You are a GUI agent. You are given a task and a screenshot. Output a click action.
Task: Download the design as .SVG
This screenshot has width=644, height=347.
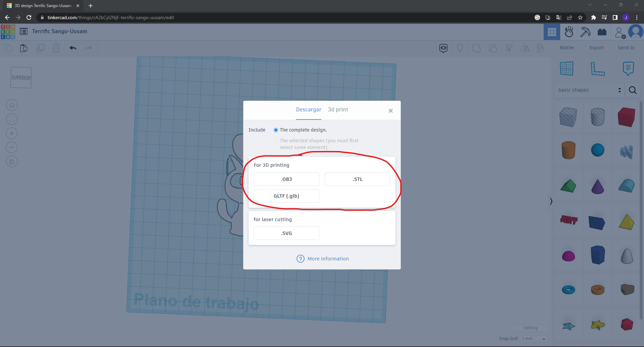[x=286, y=233]
